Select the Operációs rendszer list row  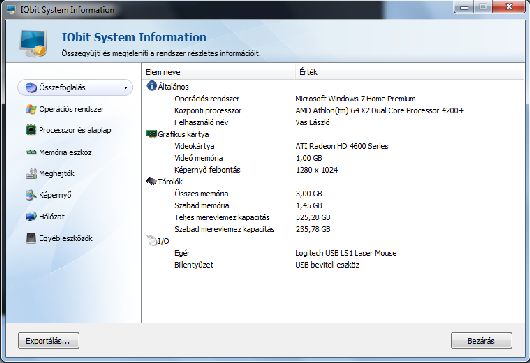(x=333, y=99)
